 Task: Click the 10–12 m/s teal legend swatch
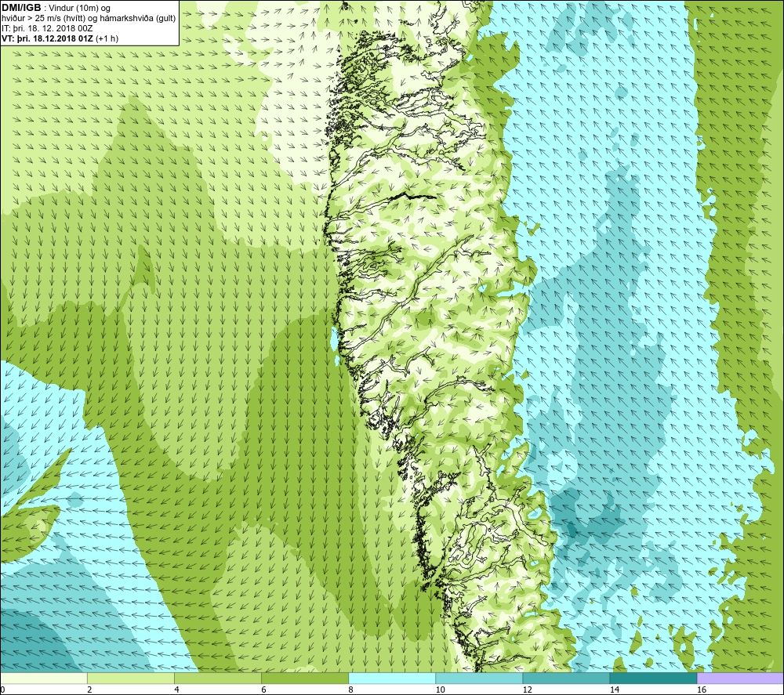click(x=479, y=678)
